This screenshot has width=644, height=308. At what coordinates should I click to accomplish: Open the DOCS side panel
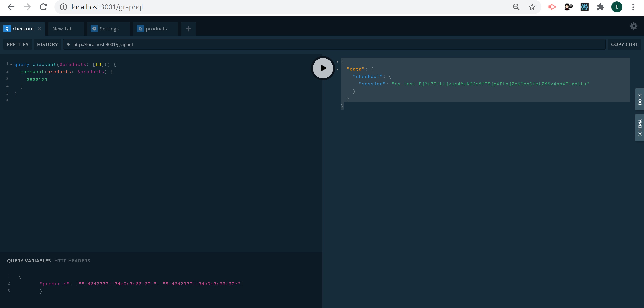click(x=639, y=99)
